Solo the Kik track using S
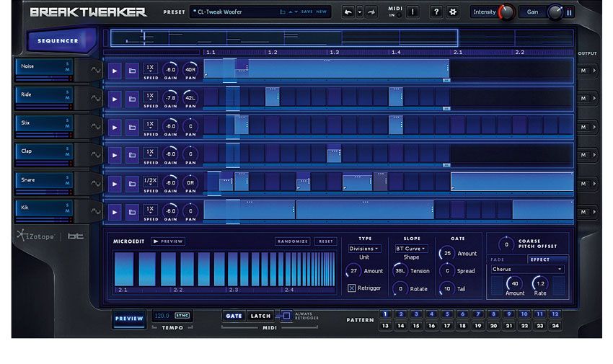Viewport: 613px width, 364px height. (x=67, y=205)
